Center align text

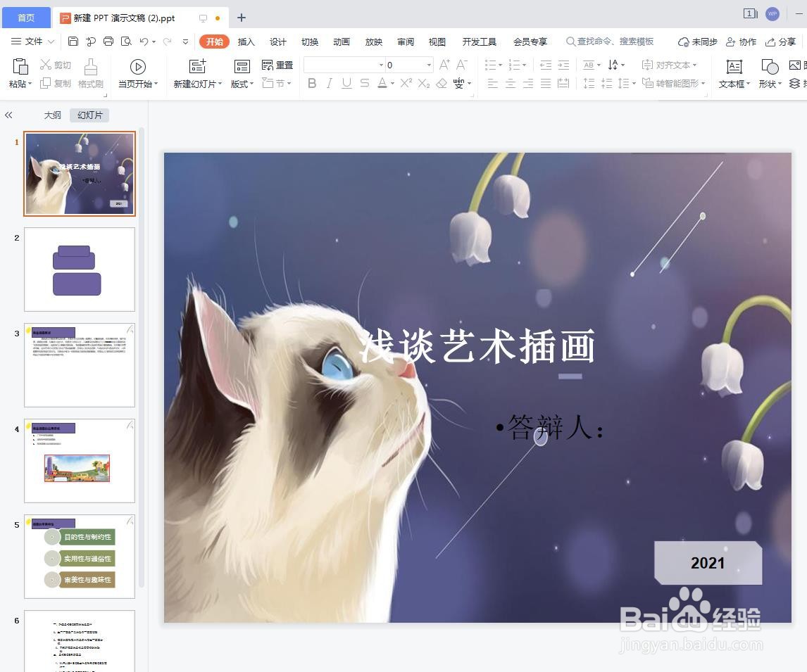click(510, 83)
